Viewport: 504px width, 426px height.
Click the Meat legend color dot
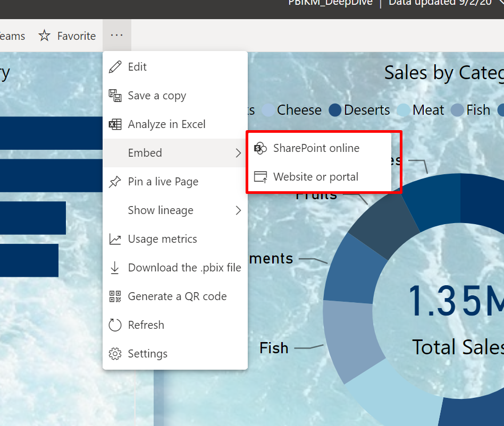pyautogui.click(x=404, y=110)
